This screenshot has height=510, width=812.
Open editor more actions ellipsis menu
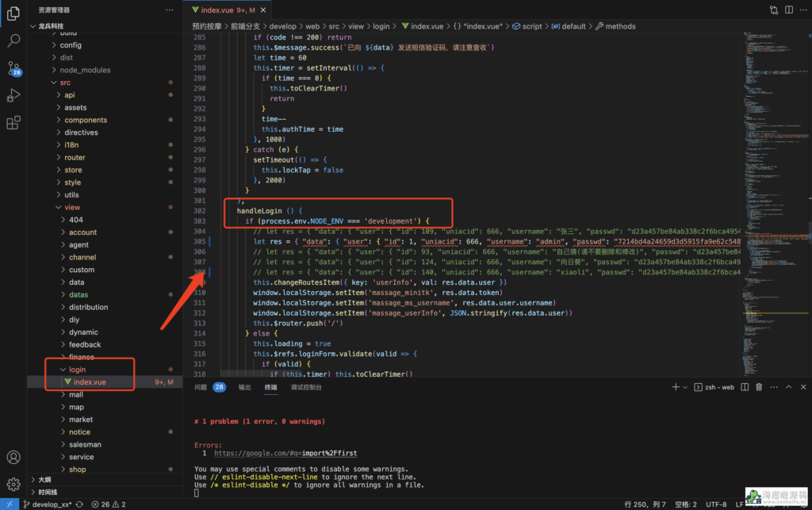[803, 10]
